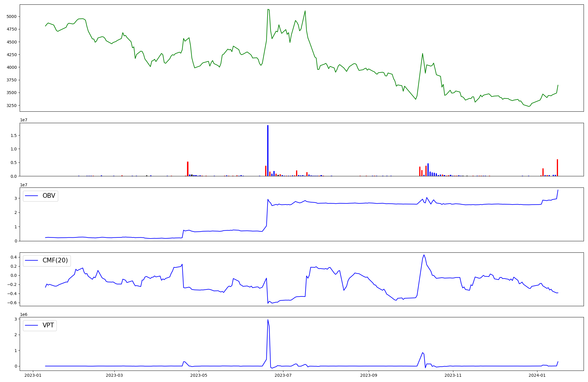Click the 1e6 exponent above VPT chart

click(x=24, y=314)
